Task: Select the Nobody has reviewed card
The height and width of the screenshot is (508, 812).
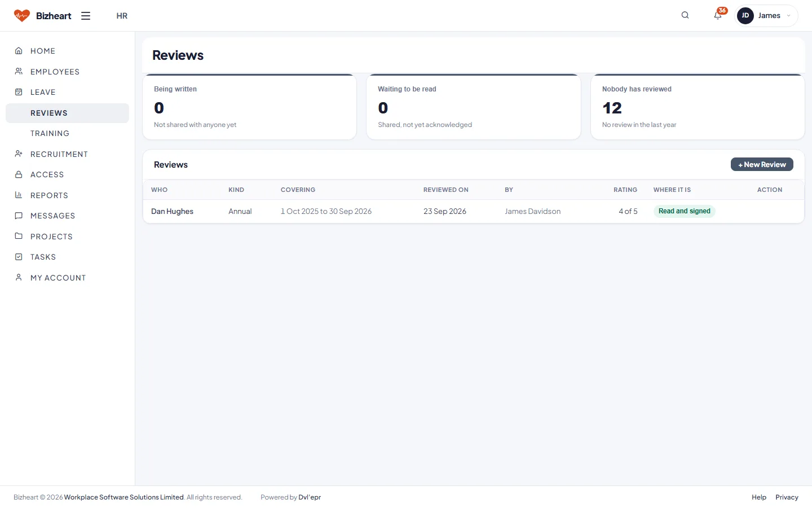Action: point(698,107)
